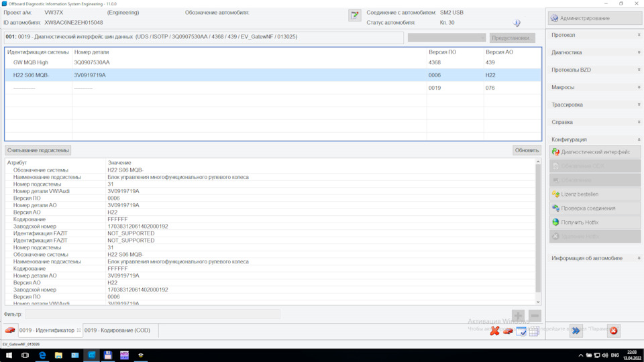Image resolution: width=644 pixels, height=362 pixels.
Task: Select the H22 S06 MQB- table row
Action: click(x=273, y=75)
